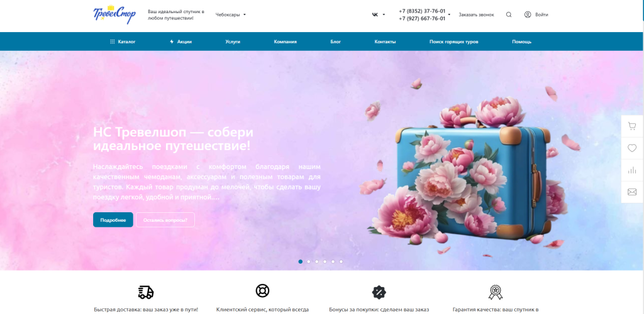Click the envelope message side icon
644x314 pixels.
631,192
